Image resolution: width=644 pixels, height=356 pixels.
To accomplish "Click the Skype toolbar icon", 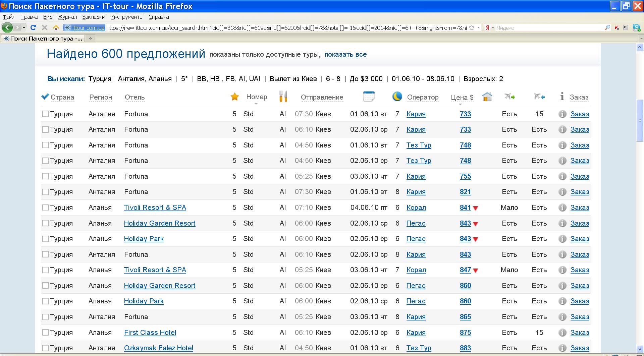I will click(636, 27).
